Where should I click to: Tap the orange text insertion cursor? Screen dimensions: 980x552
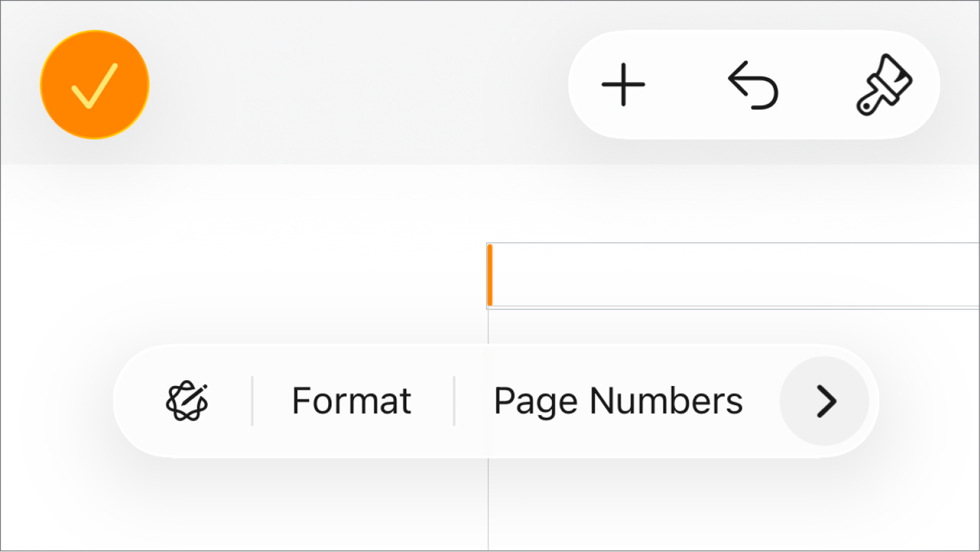pyautogui.click(x=491, y=275)
